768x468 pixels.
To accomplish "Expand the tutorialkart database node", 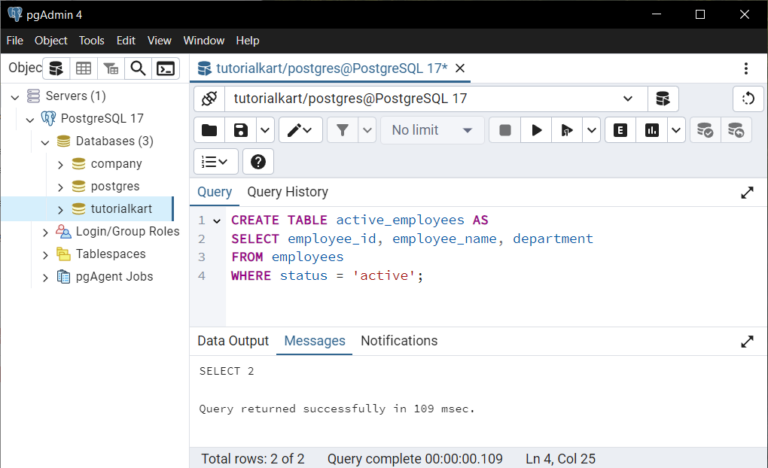I will [60, 209].
